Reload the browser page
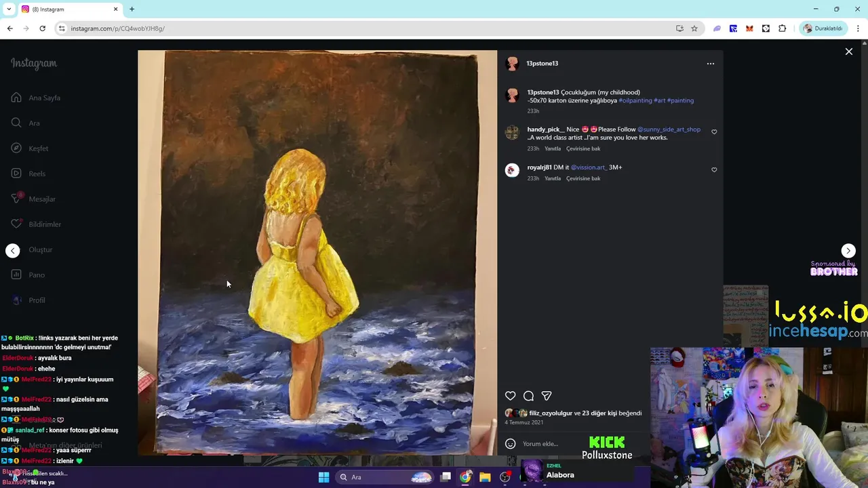 pos(42,28)
